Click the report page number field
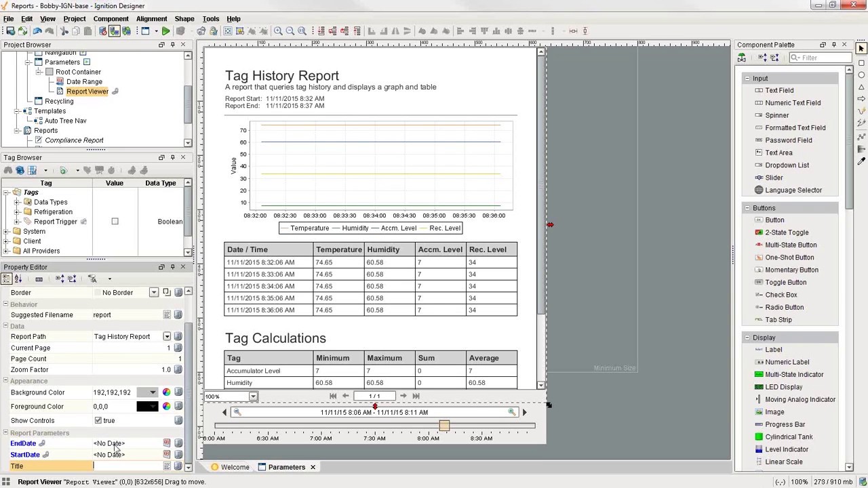The image size is (868, 488). tap(374, 396)
